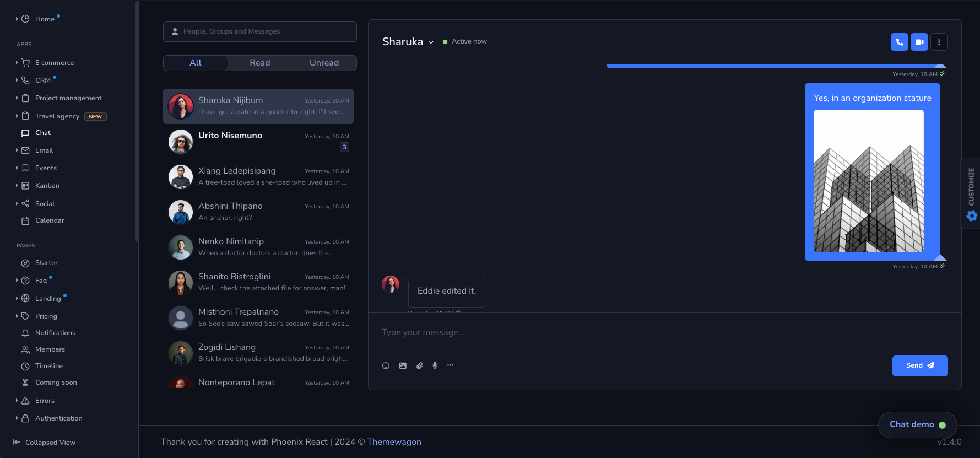The image size is (980, 458).
Task: Open Xiang Ledepisipang conversation
Action: 258,177
